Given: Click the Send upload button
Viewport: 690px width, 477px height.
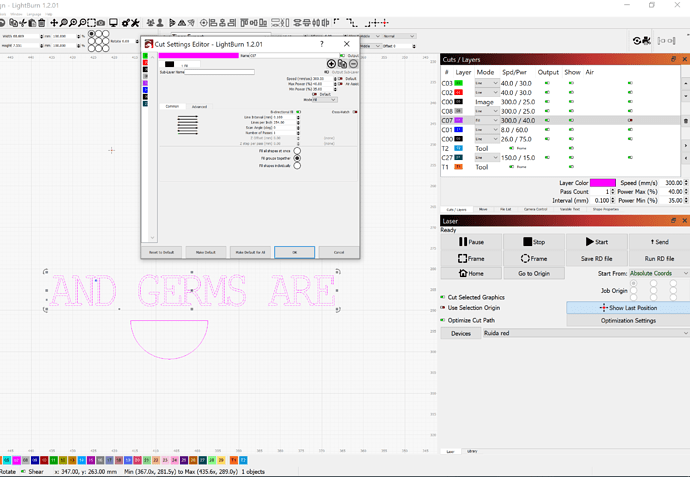Looking at the screenshot, I should [x=660, y=242].
